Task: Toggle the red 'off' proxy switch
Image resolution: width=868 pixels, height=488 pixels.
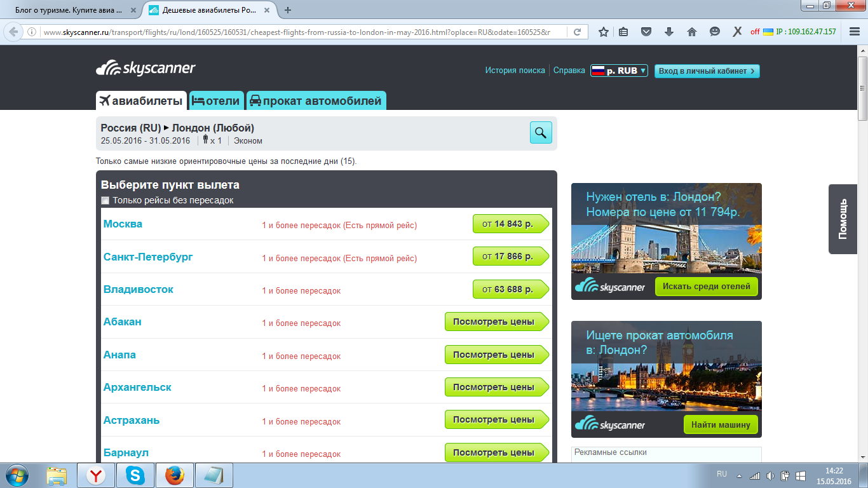Action: click(x=755, y=32)
